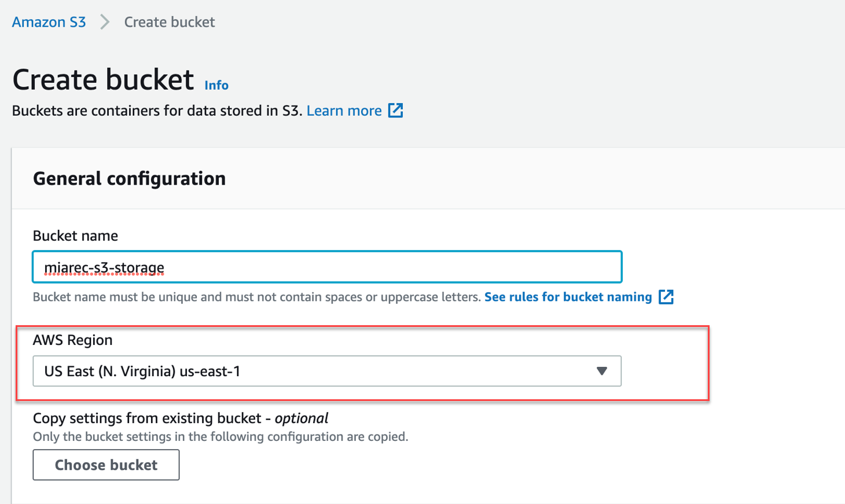Focus the Bucket name input field
Viewport: 845px width, 504px height.
pos(327,267)
